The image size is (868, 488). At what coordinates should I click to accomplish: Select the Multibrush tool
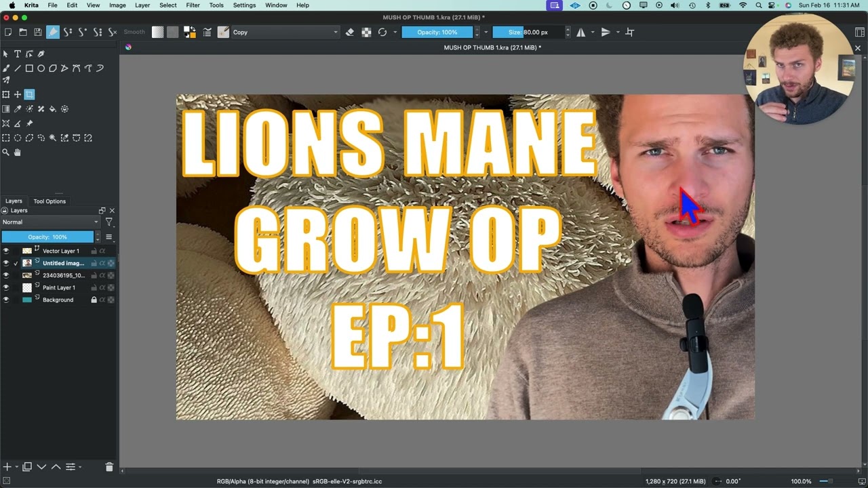(6, 80)
